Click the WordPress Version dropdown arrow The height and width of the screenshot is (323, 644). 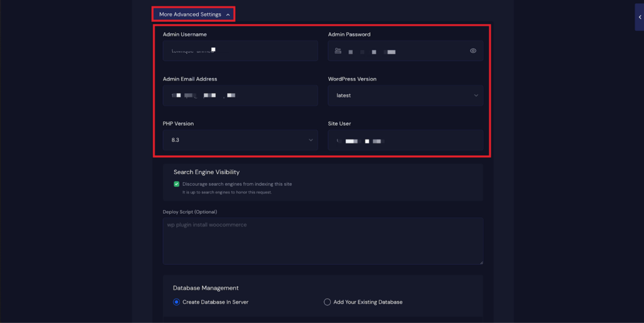click(475, 96)
